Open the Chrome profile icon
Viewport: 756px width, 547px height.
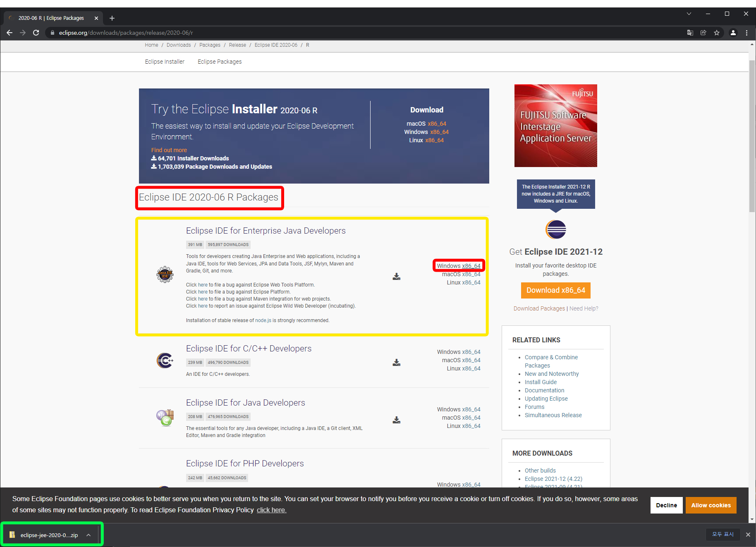[x=733, y=33]
